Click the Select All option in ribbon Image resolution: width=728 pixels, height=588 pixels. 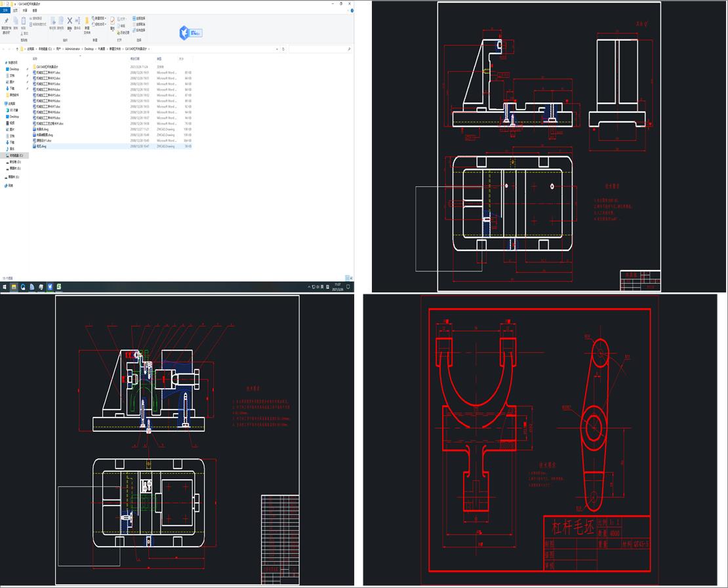coord(140,18)
